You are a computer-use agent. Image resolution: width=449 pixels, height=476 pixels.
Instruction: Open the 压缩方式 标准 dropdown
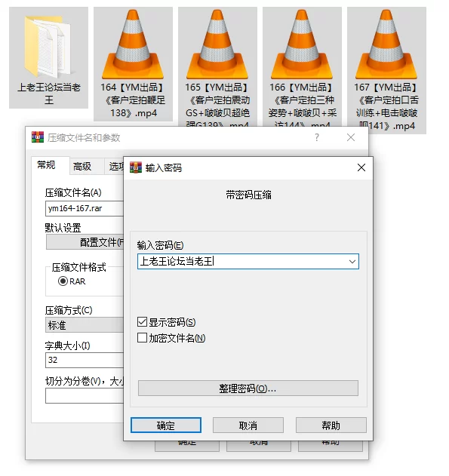coord(85,325)
